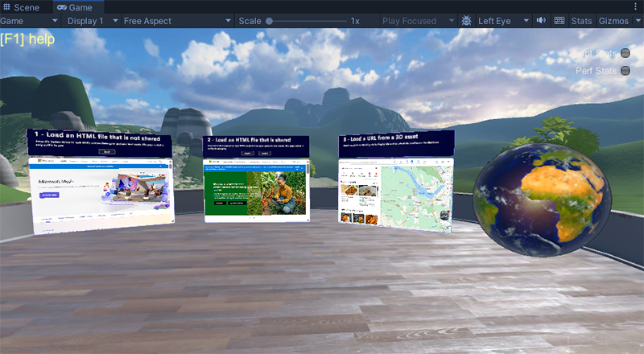Click the 3D Earth globe object
This screenshot has width=644, height=354.
click(542, 200)
